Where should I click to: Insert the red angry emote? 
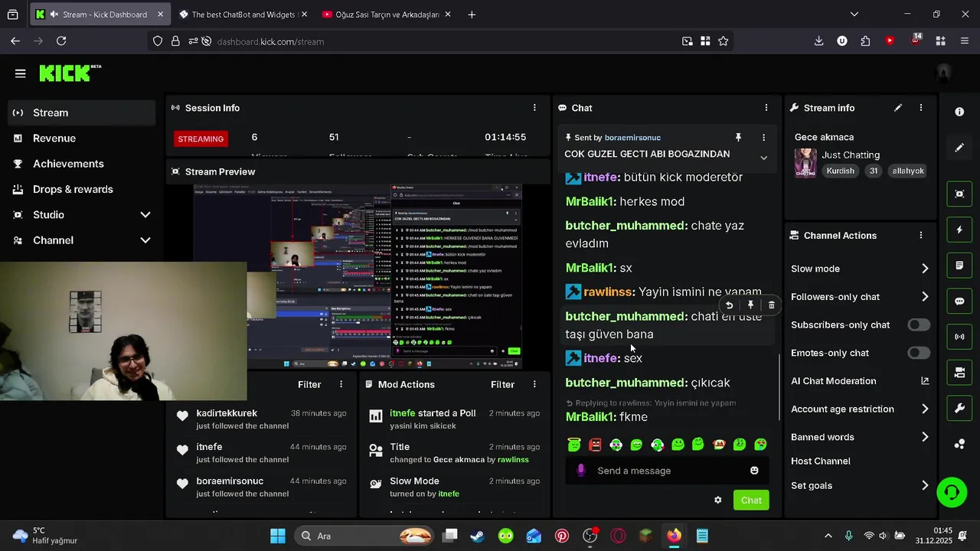595,444
